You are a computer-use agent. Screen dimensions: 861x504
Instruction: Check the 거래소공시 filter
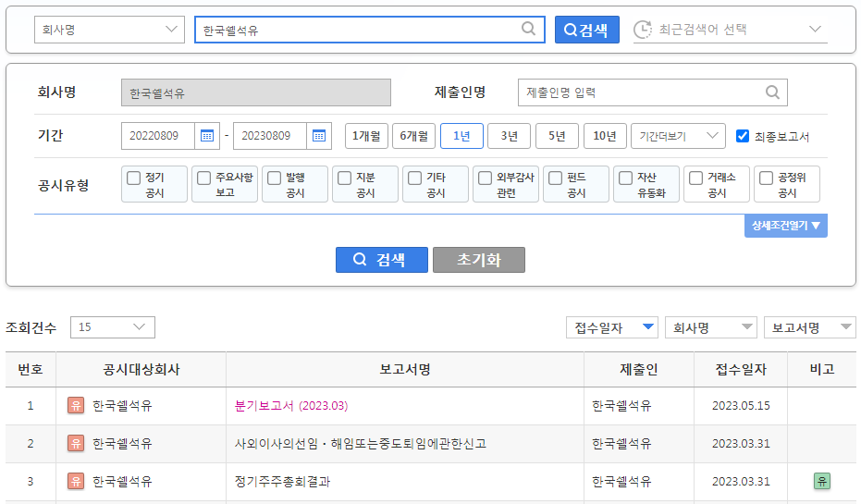695,178
